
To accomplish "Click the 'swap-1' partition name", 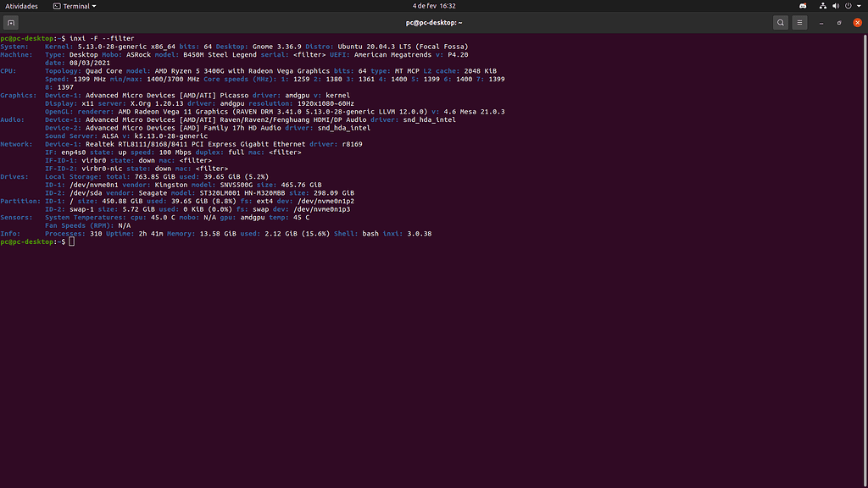I will point(81,209).
